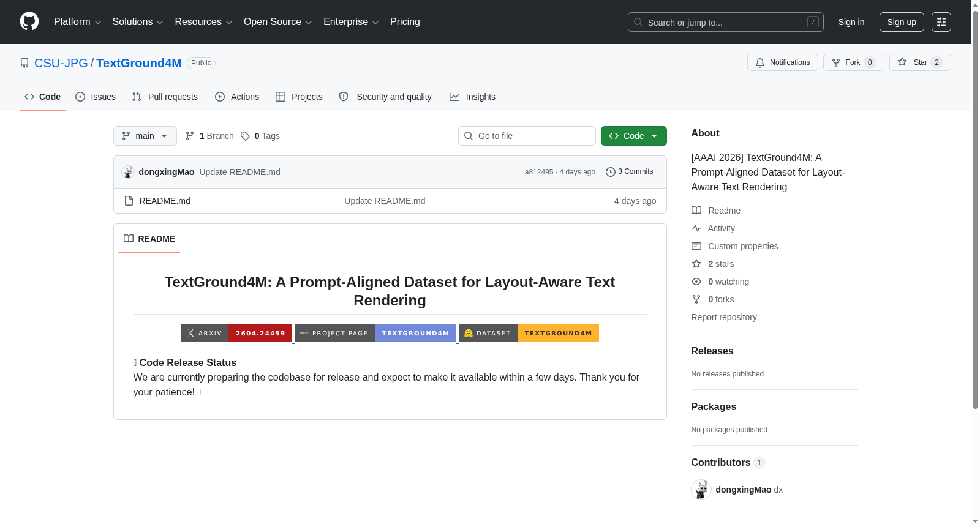The width and height of the screenshot is (980, 527).
Task: Open the green Code dropdown button
Action: tap(634, 136)
